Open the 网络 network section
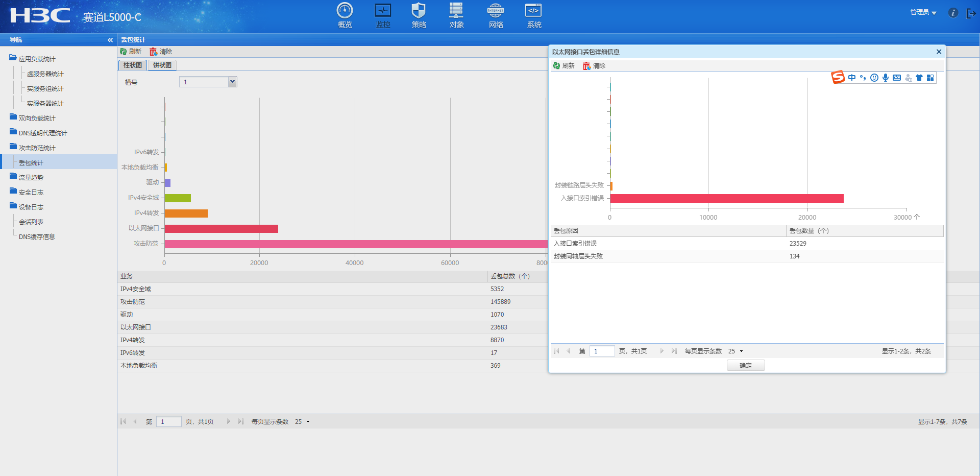 (496, 15)
